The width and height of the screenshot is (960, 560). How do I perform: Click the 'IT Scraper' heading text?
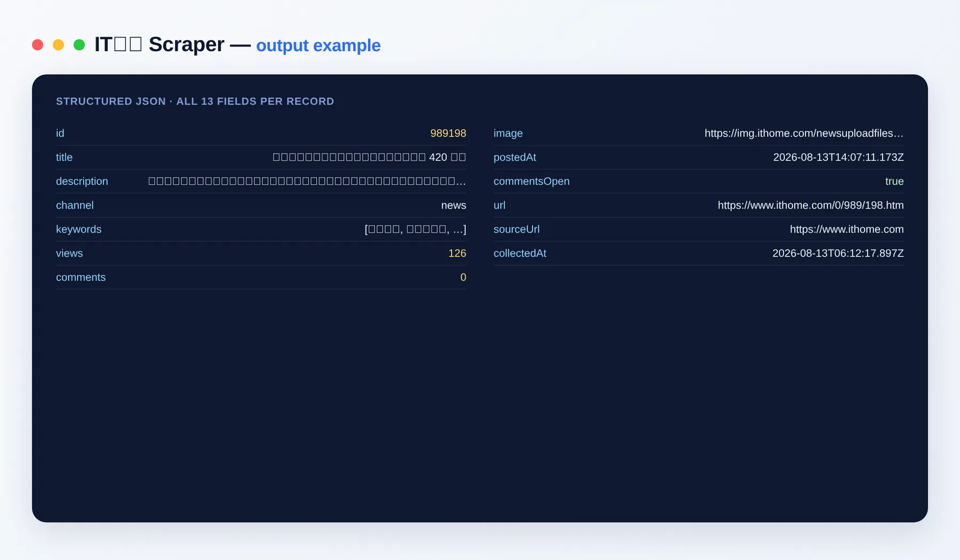[x=159, y=44]
